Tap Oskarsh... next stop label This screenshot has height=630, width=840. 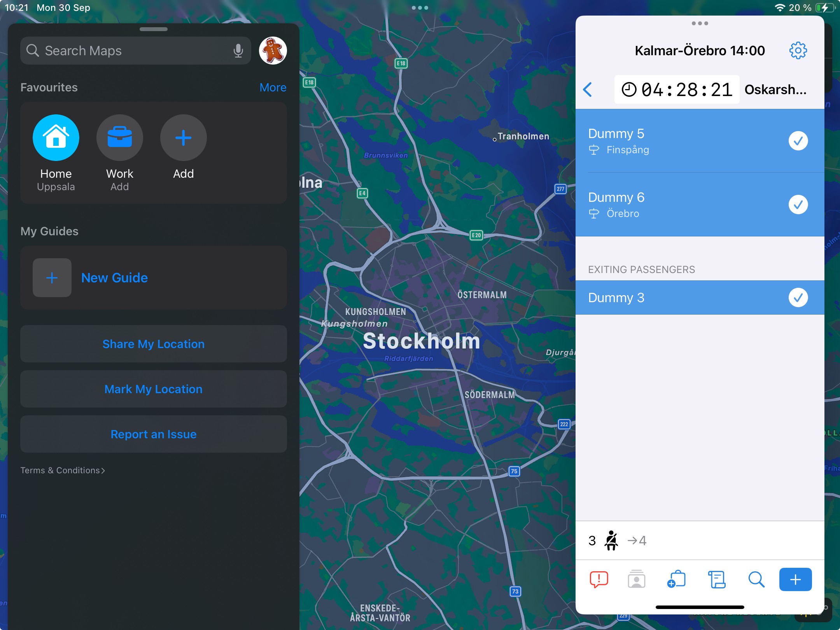click(x=775, y=89)
